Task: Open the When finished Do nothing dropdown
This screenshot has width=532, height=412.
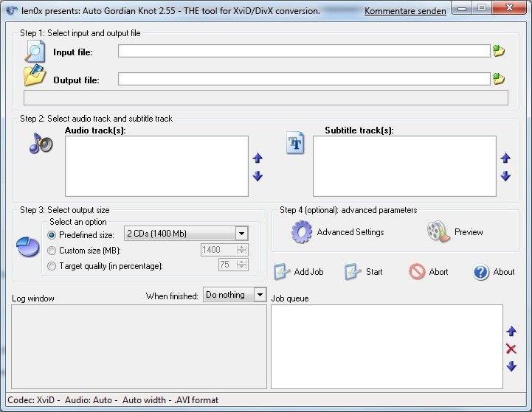Action: click(235, 295)
